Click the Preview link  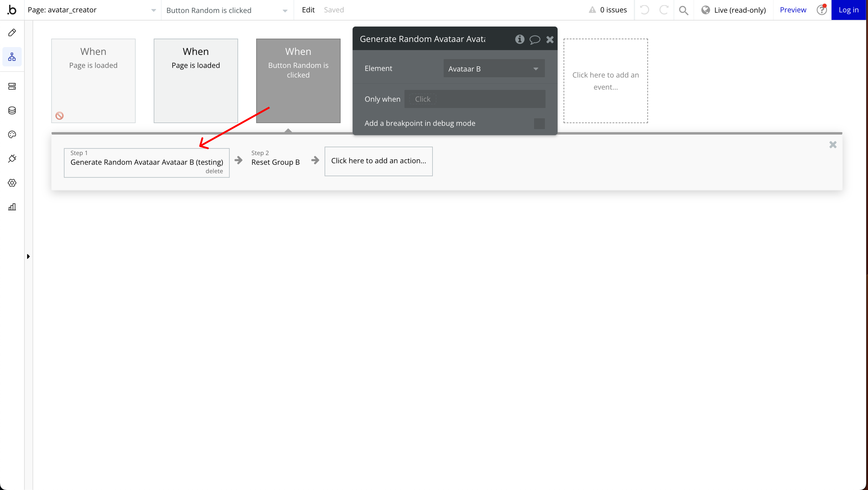tap(793, 10)
